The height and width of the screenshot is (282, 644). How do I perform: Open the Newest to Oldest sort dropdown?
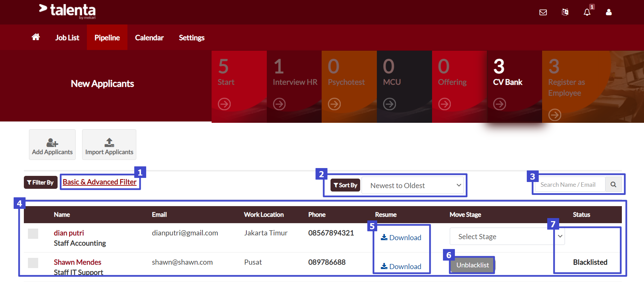pyautogui.click(x=413, y=185)
